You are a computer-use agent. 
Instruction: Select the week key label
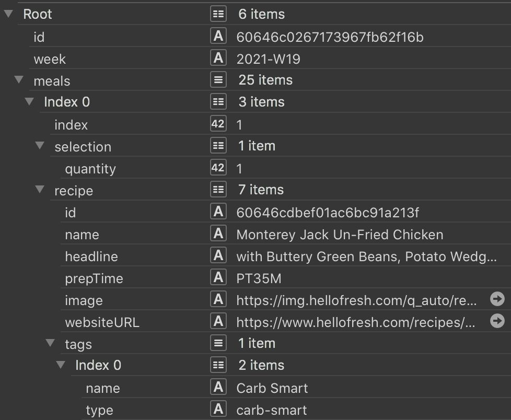point(50,59)
